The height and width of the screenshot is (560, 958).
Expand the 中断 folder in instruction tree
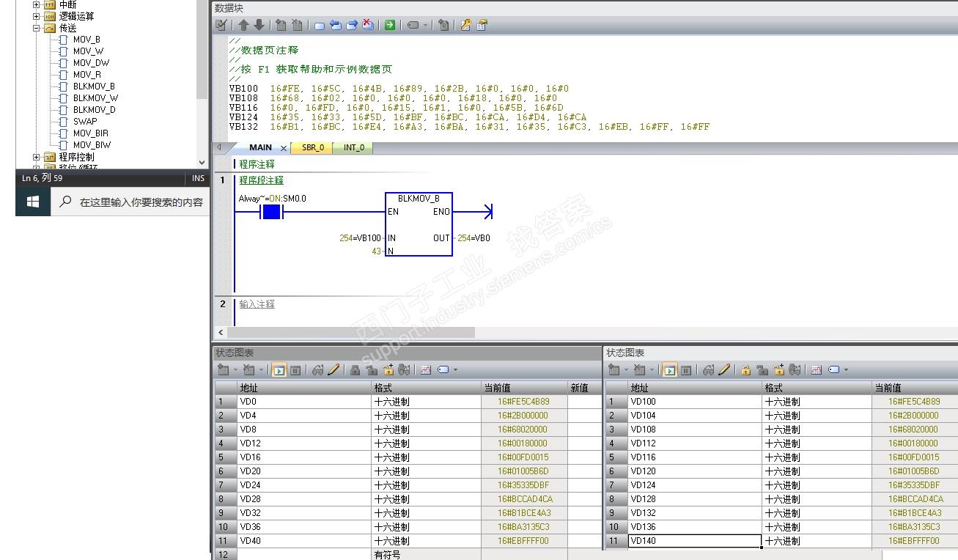37,5
